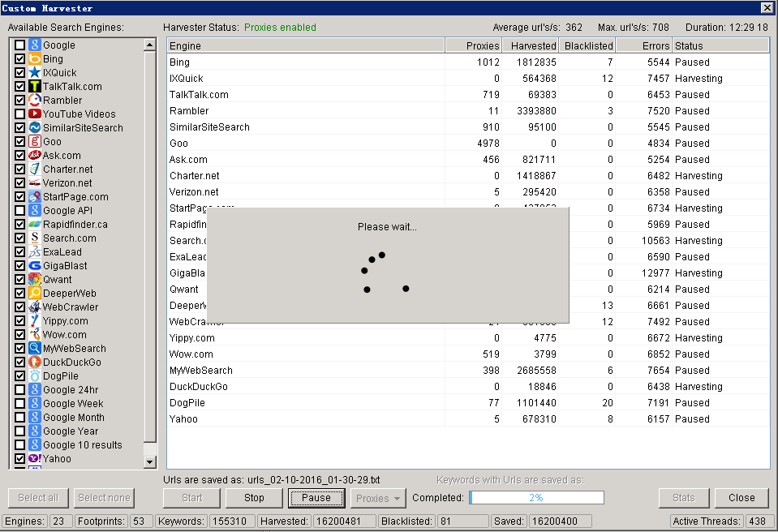Select the MyWebSearch row in results table
The width and height of the screenshot is (778, 532).
pos(468,371)
